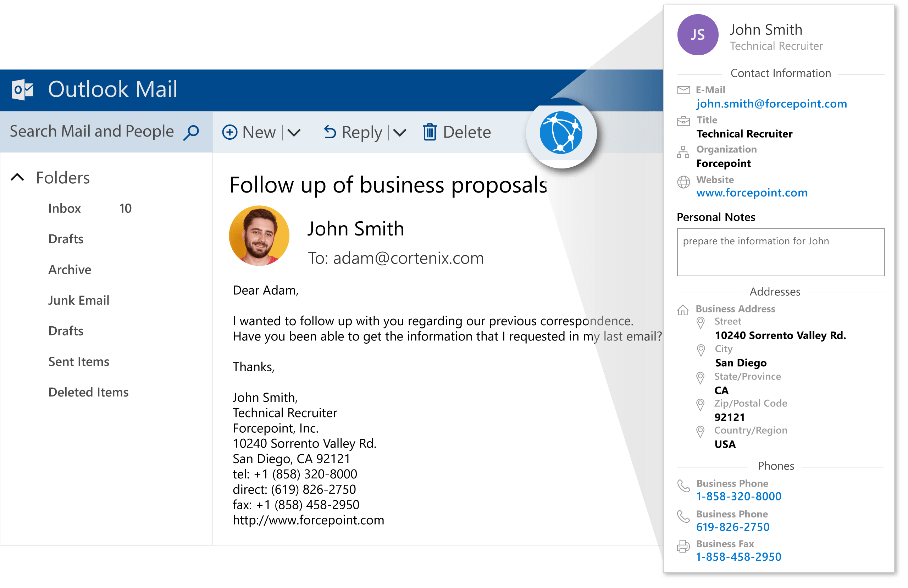Click the Organization hierarchy icon
This screenshot has width=908, height=588.
[x=683, y=151]
